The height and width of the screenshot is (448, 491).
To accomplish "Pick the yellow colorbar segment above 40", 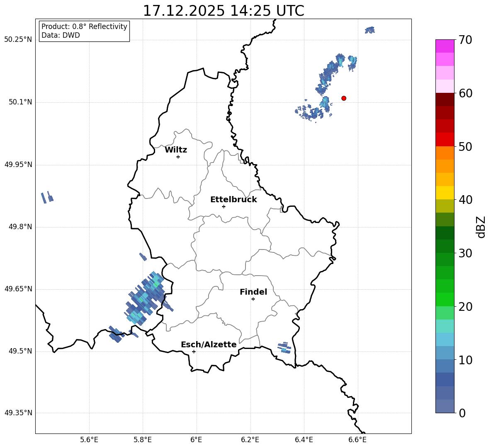I will (445, 193).
